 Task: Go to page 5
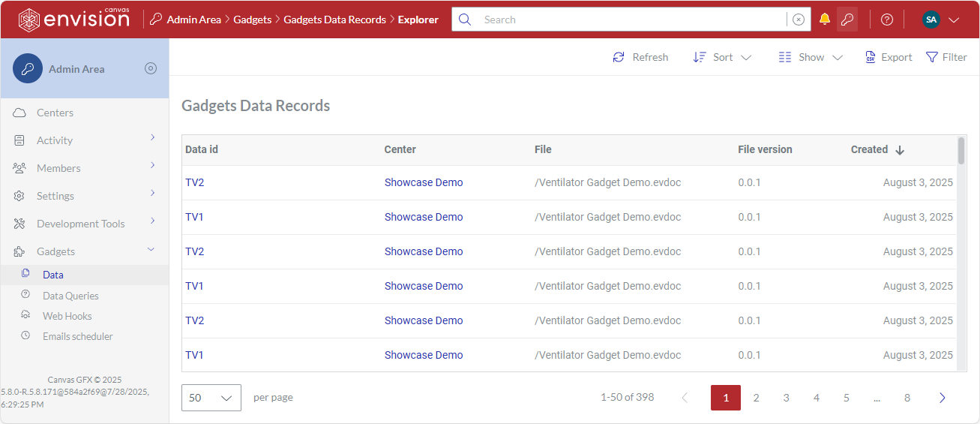click(847, 398)
